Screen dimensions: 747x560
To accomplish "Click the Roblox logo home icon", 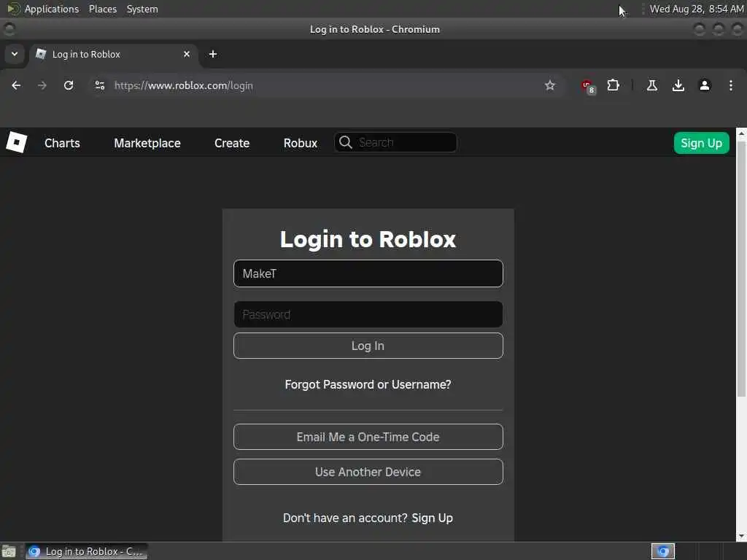I will [x=16, y=142].
